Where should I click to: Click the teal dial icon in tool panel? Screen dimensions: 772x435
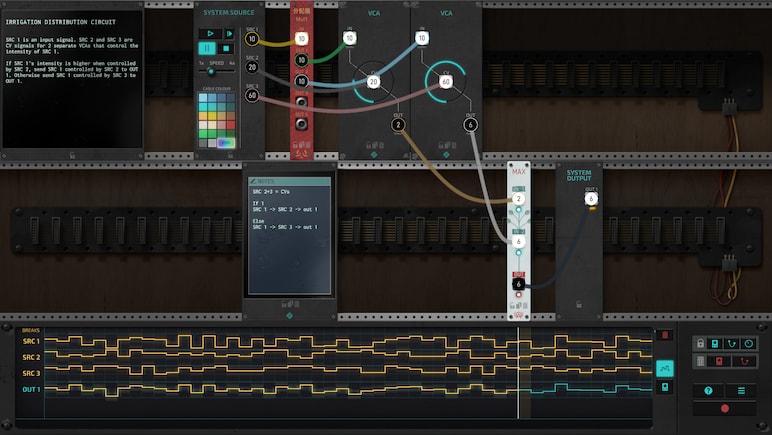(x=748, y=343)
